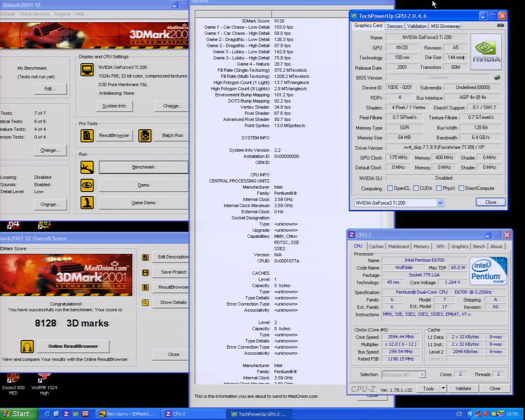Toggle the CUDA checkbox in GPU-Z
525x420 pixels.
click(x=416, y=188)
